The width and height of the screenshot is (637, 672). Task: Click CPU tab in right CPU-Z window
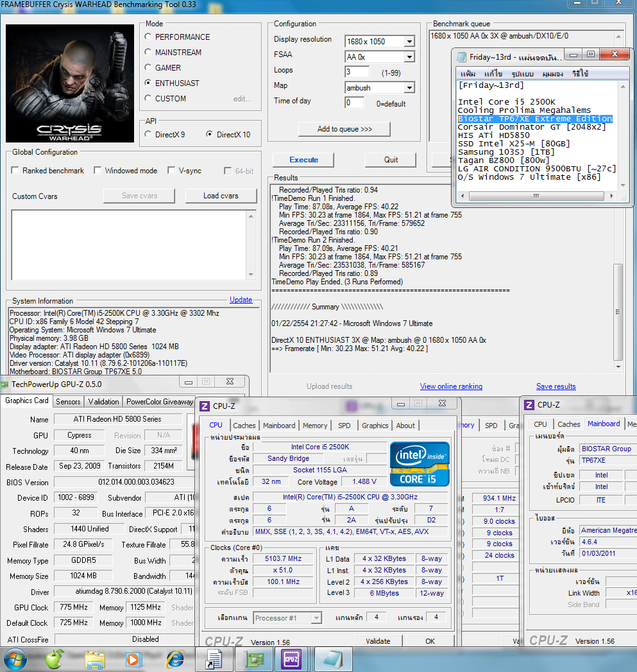pos(540,424)
